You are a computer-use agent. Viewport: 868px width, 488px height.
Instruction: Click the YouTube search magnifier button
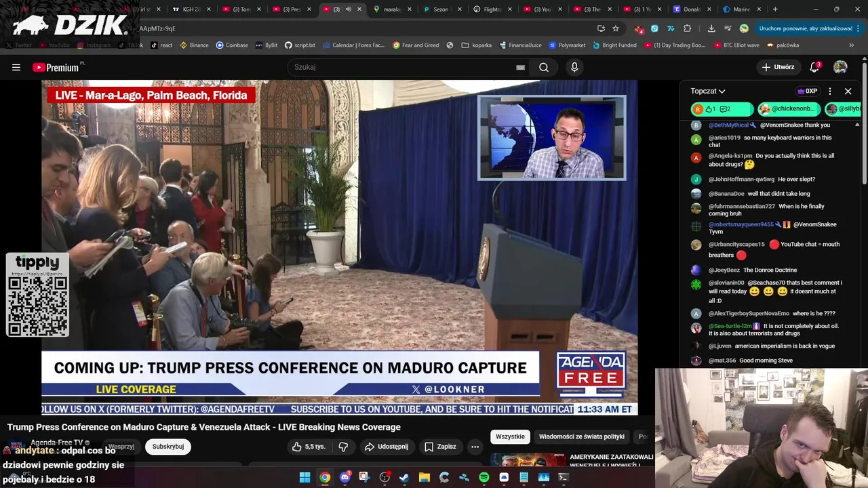point(544,67)
